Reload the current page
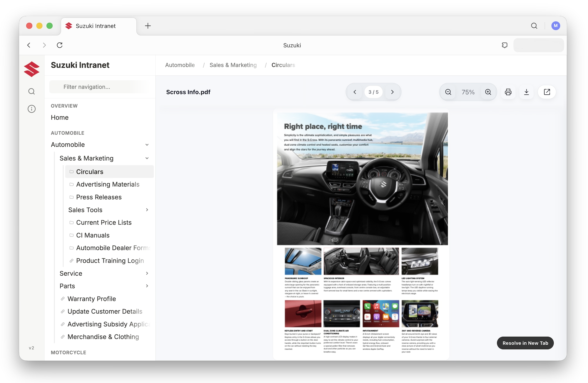The image size is (588, 383). coord(60,45)
